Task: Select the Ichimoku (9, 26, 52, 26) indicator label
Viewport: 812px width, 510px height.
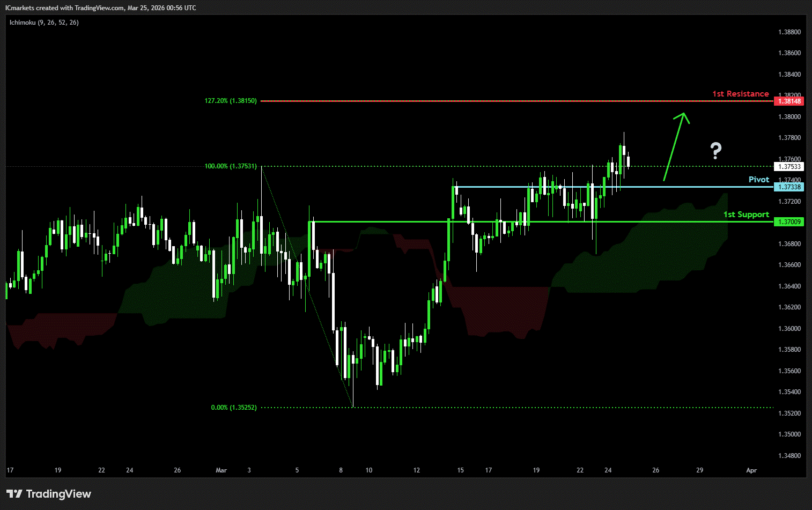Action: (44, 23)
